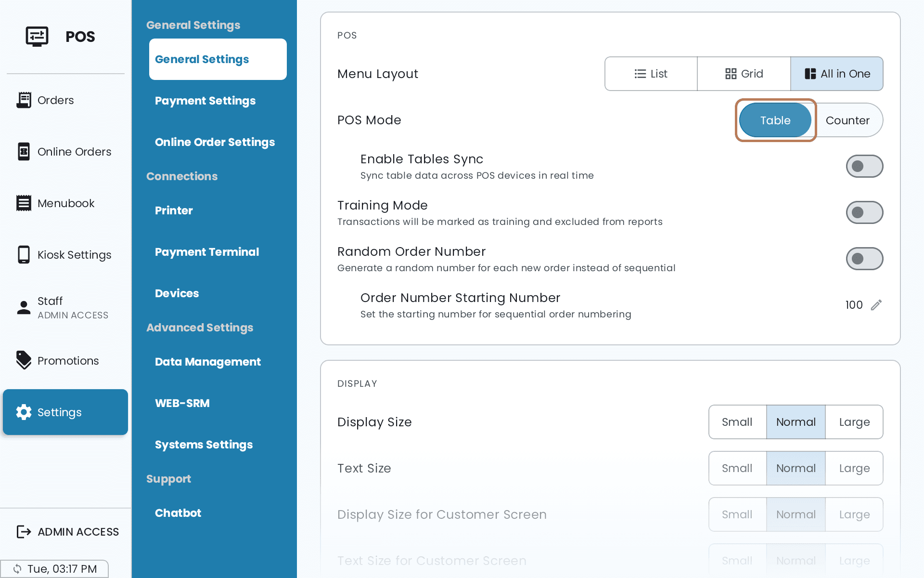
Task: Open Payment Settings
Action: pyautogui.click(x=218, y=101)
